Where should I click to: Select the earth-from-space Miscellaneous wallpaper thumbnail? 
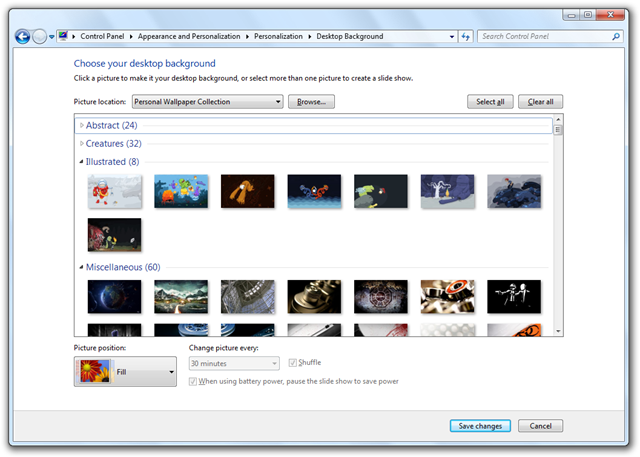point(114,297)
